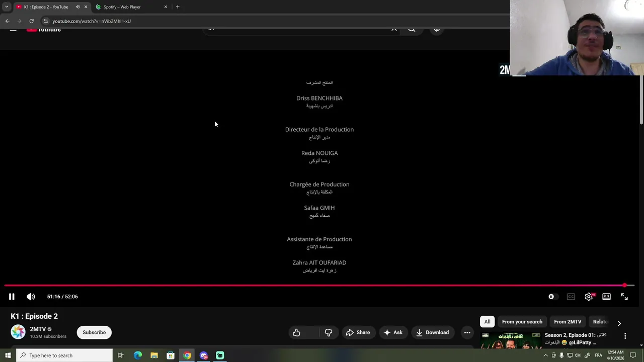Image resolution: width=644 pixels, height=362 pixels.
Task: Close the Spotify browser tab
Action: (166, 7)
